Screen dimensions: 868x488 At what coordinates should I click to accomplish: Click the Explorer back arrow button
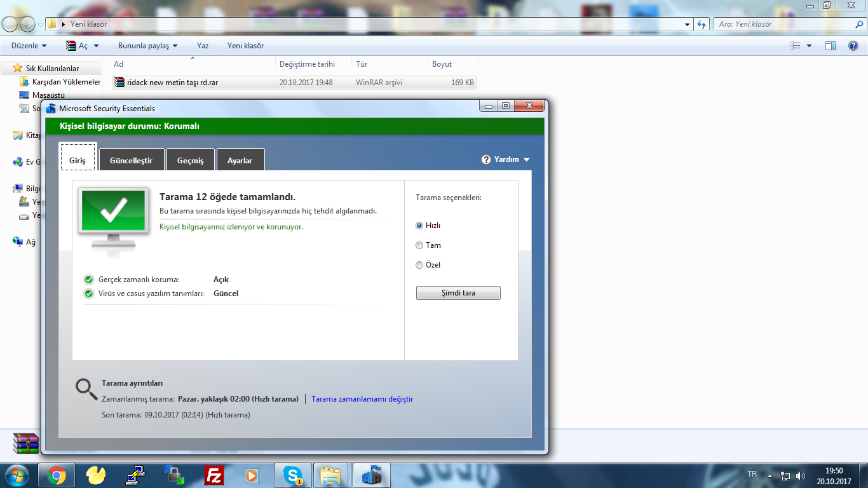[x=10, y=24]
